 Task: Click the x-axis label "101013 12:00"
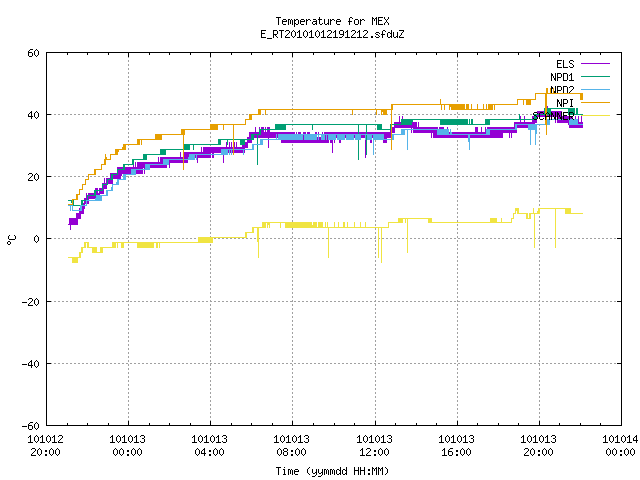tap(374, 446)
